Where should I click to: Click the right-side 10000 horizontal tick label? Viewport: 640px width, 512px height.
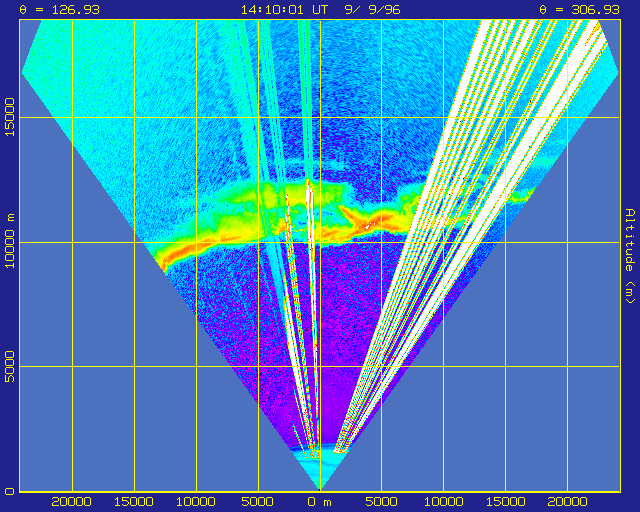(444, 502)
